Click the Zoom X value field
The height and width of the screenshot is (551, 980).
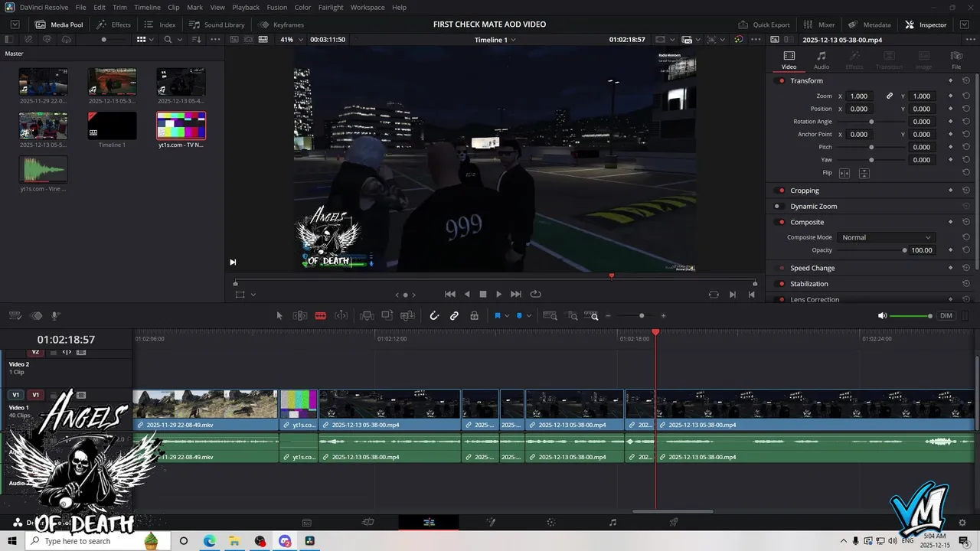[859, 96]
